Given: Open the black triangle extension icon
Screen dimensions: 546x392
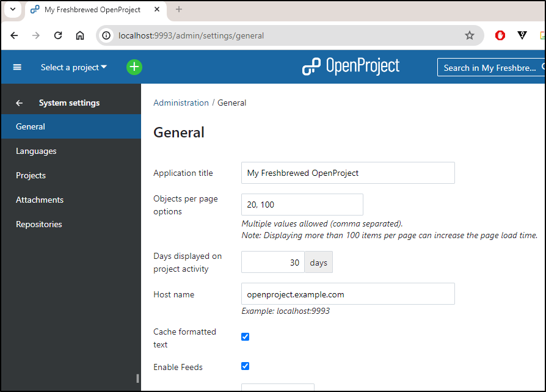Looking at the screenshot, I should point(522,35).
